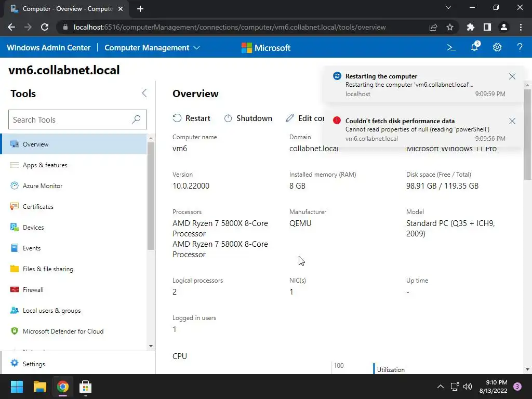Select Certificates tool
Viewport: 532px width, 399px height.
click(x=74, y=206)
